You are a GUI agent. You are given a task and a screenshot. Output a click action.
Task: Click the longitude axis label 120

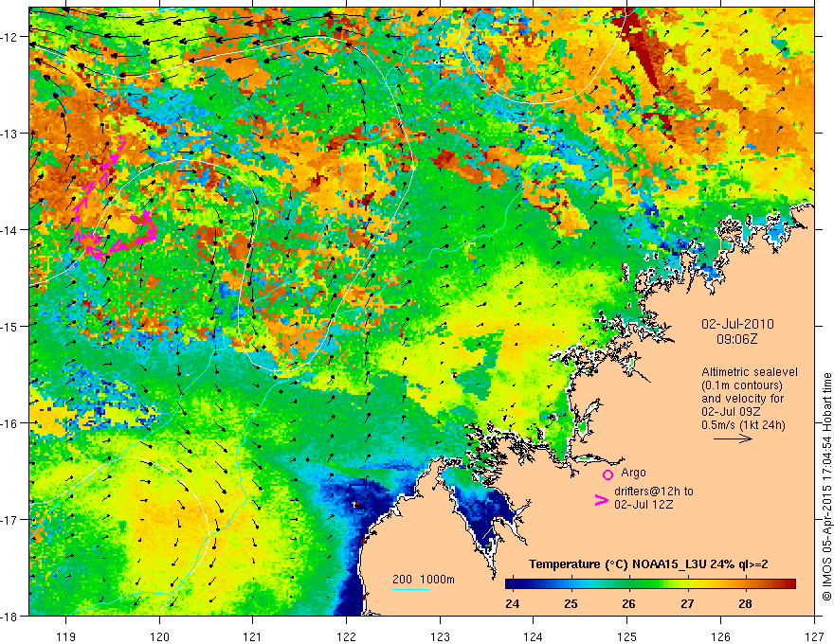(159, 636)
